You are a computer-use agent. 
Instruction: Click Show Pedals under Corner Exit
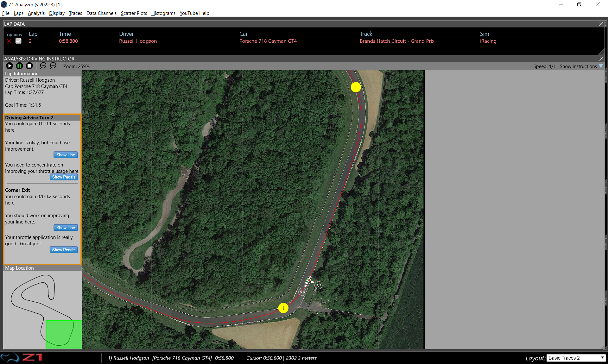(64, 250)
